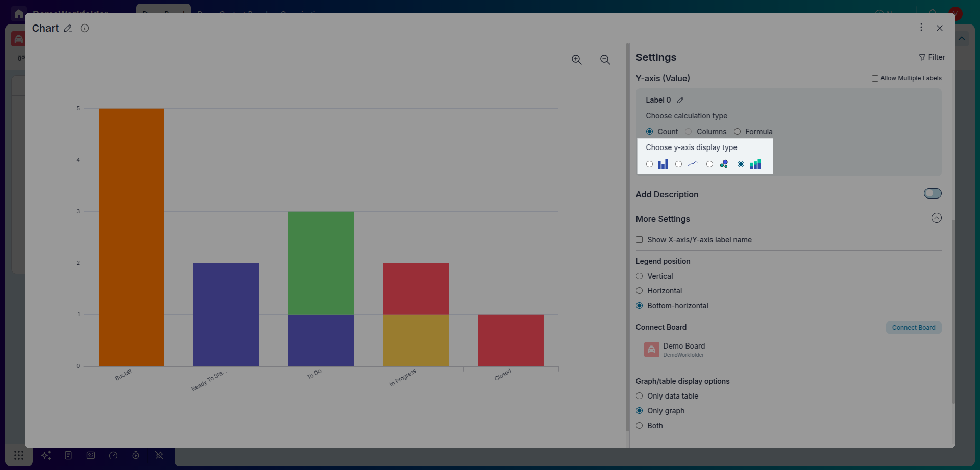Image resolution: width=980 pixels, height=470 pixels.
Task: Open the contact card icon in bottom bar
Action: point(91,455)
